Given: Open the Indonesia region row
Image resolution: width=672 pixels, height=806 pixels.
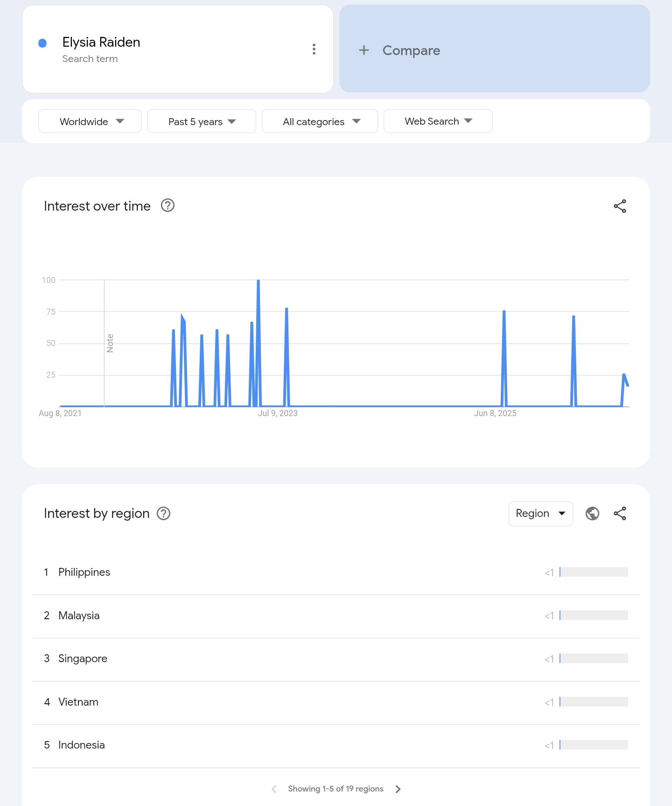Looking at the screenshot, I should [x=336, y=745].
